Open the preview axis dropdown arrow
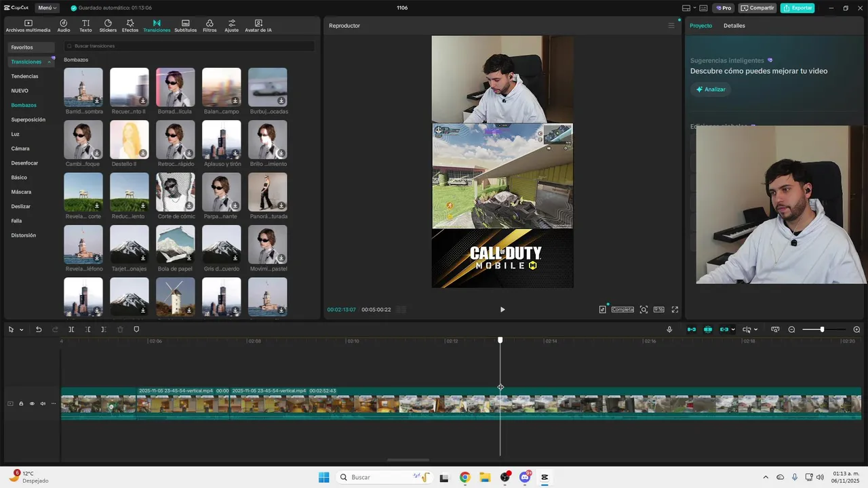868x488 pixels. pos(755,330)
